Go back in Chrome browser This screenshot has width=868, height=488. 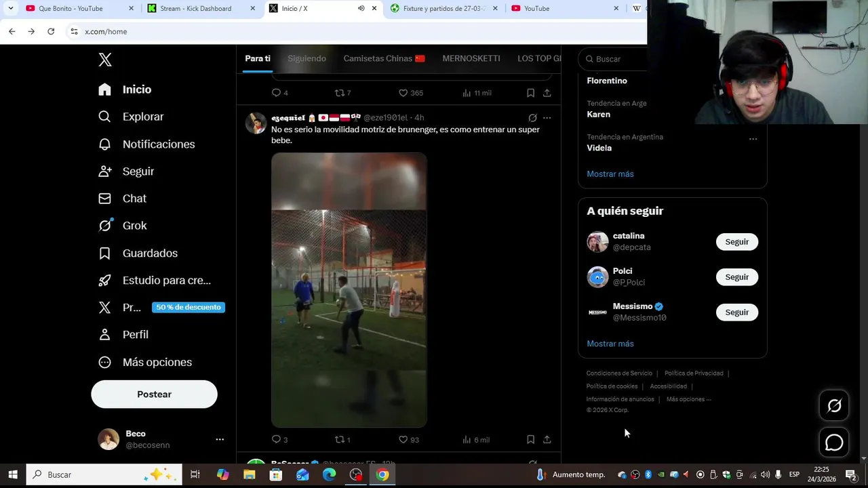[12, 31]
